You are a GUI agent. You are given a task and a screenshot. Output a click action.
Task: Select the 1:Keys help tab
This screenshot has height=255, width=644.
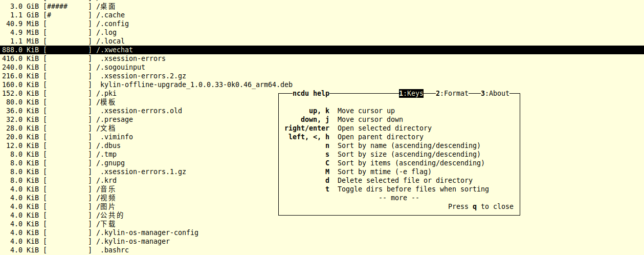pyautogui.click(x=411, y=93)
